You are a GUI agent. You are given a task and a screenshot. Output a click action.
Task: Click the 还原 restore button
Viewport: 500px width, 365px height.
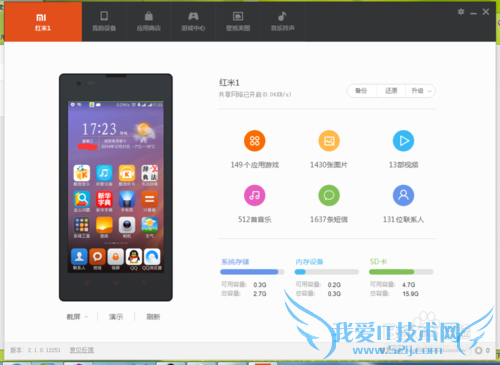tap(391, 91)
